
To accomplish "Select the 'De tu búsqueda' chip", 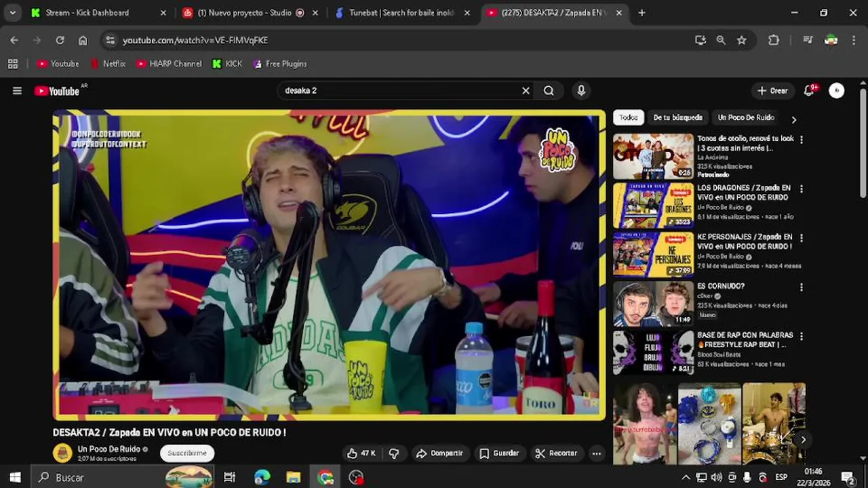I will (x=678, y=118).
